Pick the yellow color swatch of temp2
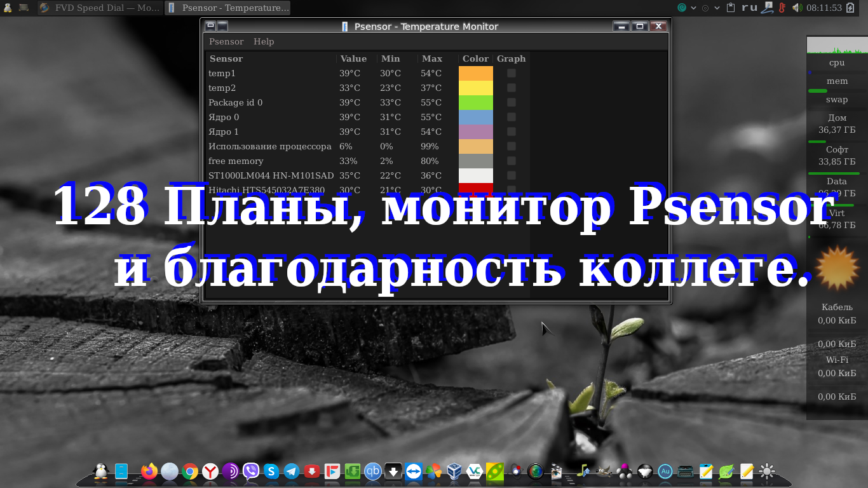The height and width of the screenshot is (488, 868). 476,88
